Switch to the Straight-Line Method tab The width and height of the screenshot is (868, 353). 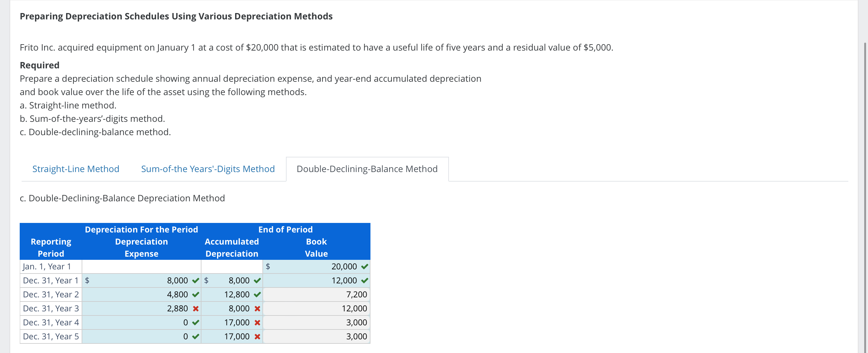tap(76, 169)
